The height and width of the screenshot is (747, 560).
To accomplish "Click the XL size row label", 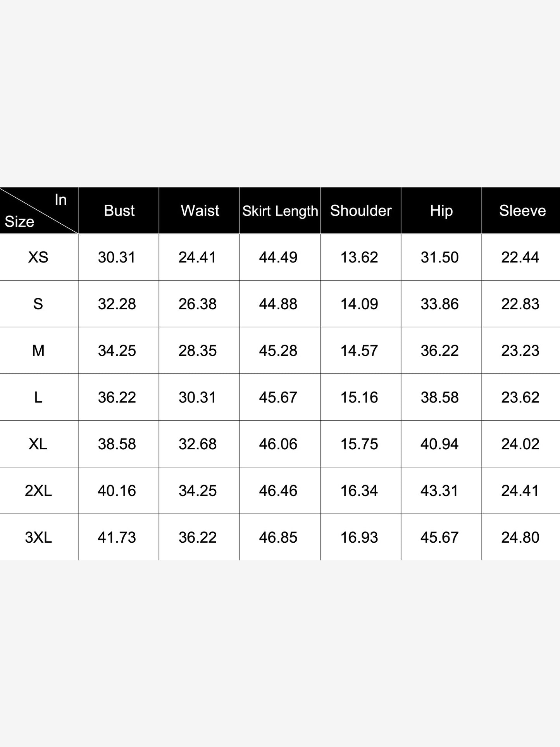I will [38, 444].
